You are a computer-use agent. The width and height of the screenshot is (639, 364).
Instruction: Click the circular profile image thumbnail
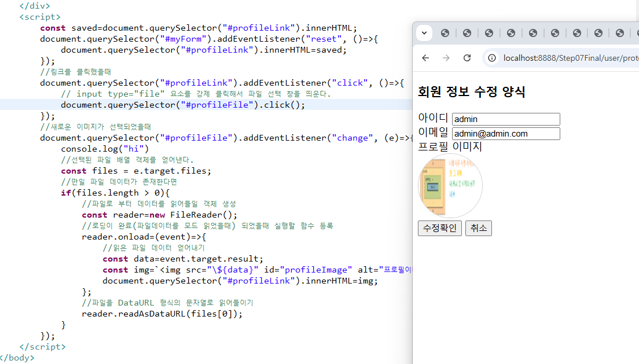(x=450, y=185)
